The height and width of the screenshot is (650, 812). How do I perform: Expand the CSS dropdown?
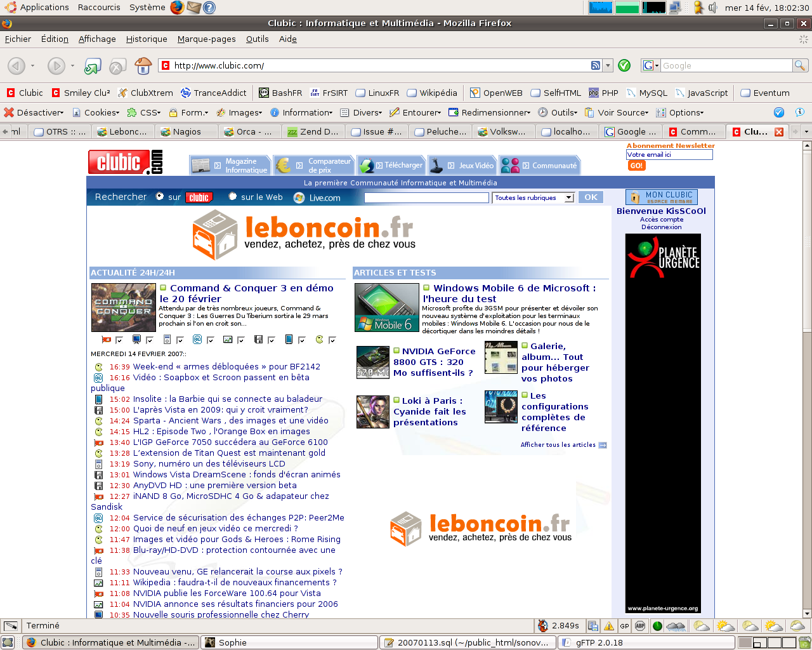coord(144,112)
